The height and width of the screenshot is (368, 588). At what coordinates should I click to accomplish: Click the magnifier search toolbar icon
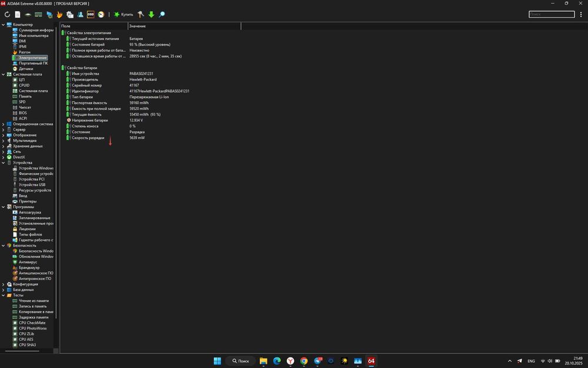(x=162, y=14)
